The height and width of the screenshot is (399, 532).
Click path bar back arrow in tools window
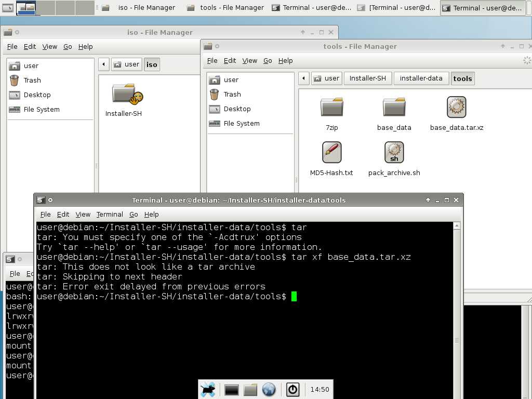click(x=303, y=78)
